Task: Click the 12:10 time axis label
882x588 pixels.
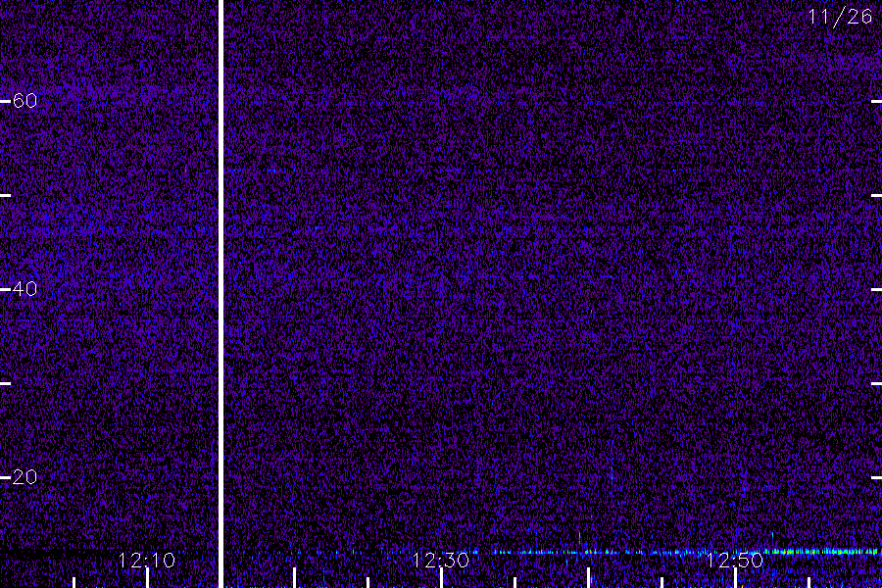Action: 147,561
